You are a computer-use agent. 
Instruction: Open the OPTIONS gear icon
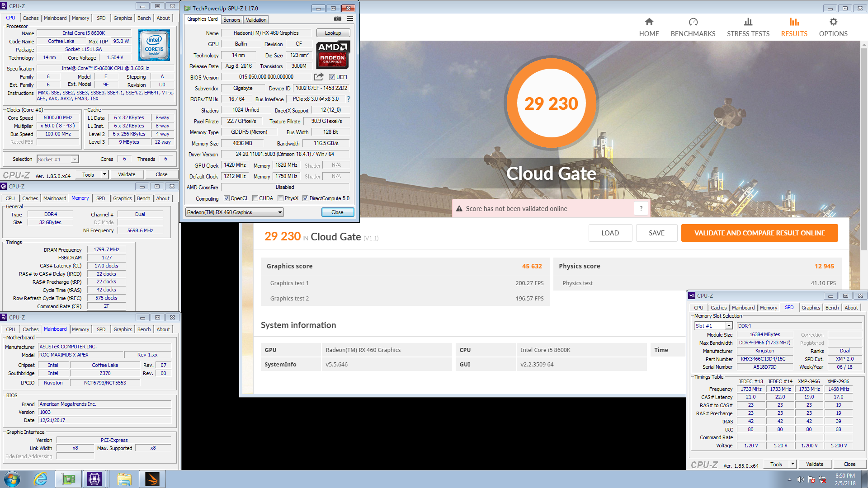833,22
